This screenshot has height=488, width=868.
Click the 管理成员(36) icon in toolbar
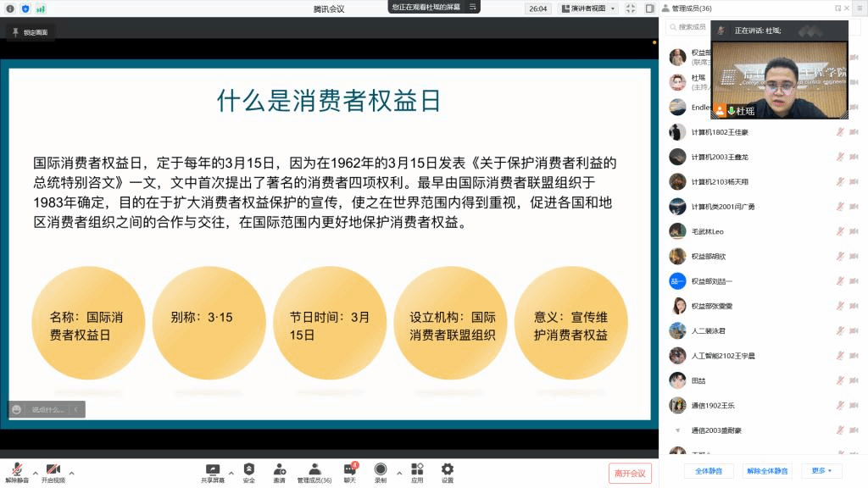[x=314, y=469]
